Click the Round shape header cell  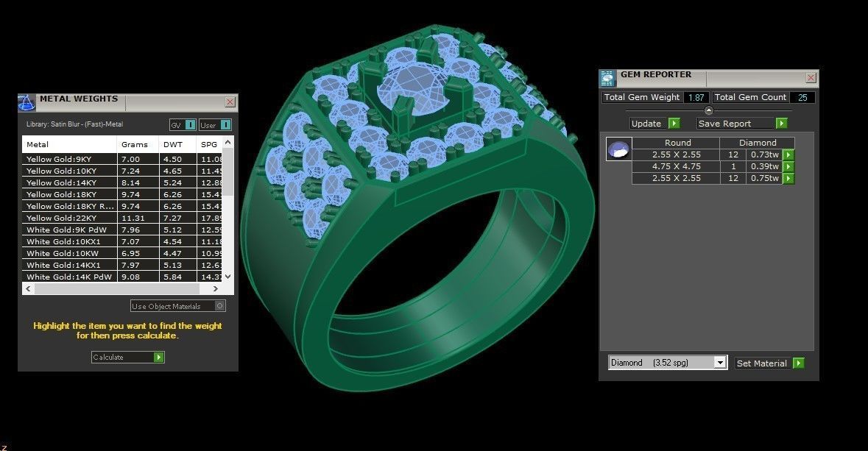click(x=676, y=143)
